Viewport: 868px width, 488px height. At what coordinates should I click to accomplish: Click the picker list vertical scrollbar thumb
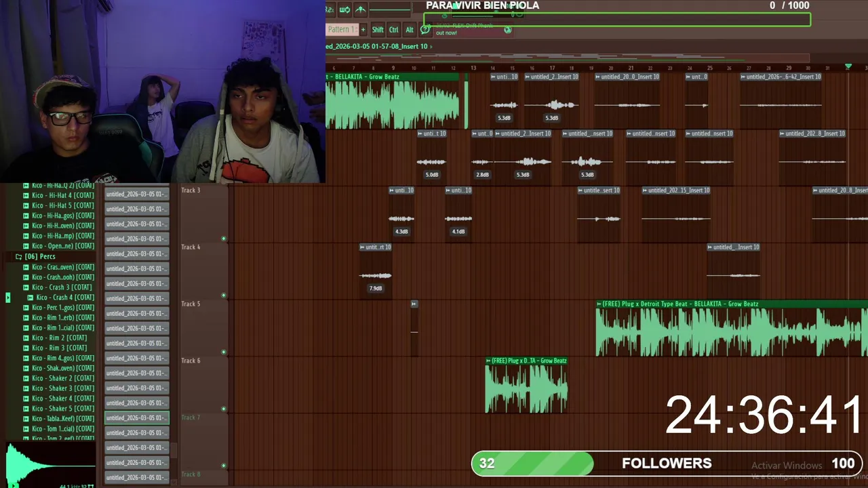(x=174, y=450)
